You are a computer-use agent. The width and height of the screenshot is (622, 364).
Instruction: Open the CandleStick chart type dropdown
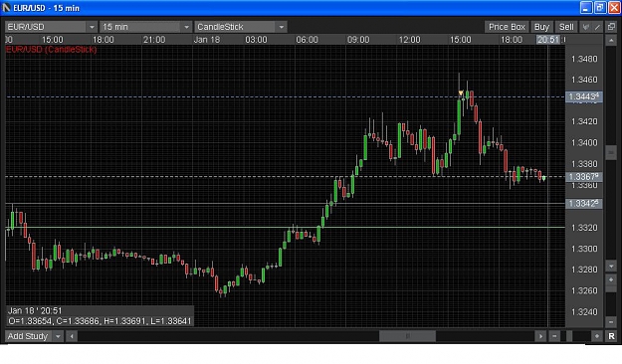pyautogui.click(x=241, y=27)
